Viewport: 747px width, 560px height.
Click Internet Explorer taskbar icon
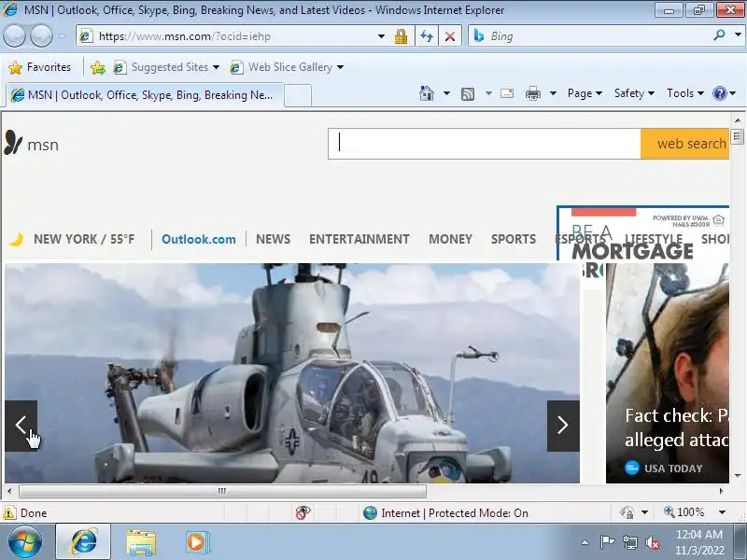click(83, 542)
